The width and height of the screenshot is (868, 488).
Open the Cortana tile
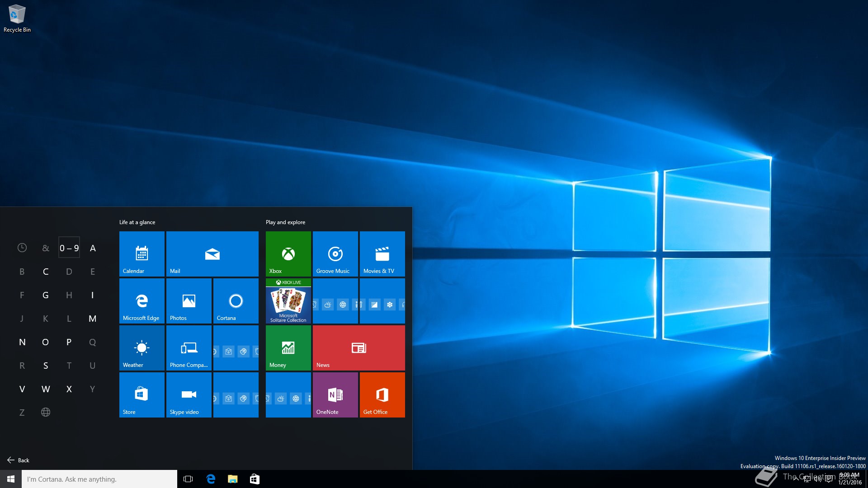pos(236,300)
